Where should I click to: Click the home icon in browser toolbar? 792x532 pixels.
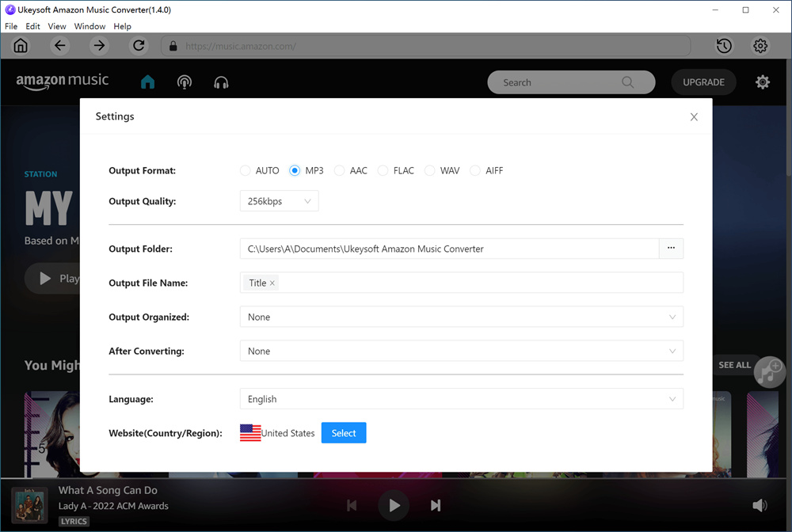tap(21, 46)
